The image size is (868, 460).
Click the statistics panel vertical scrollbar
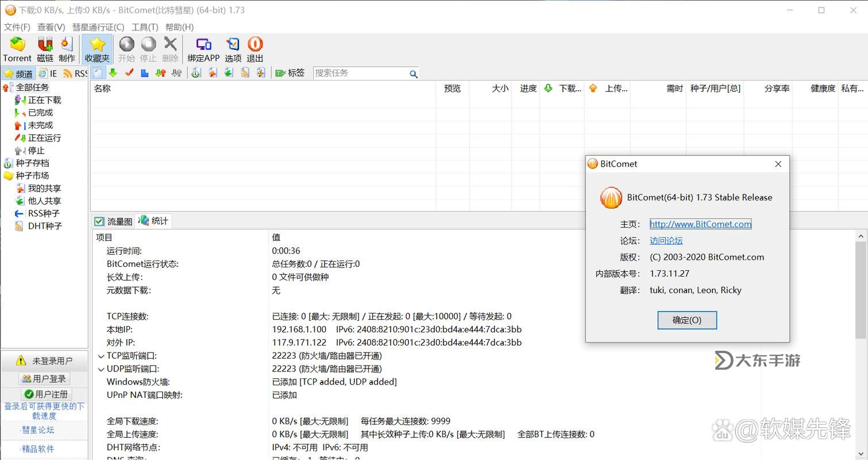(x=861, y=290)
